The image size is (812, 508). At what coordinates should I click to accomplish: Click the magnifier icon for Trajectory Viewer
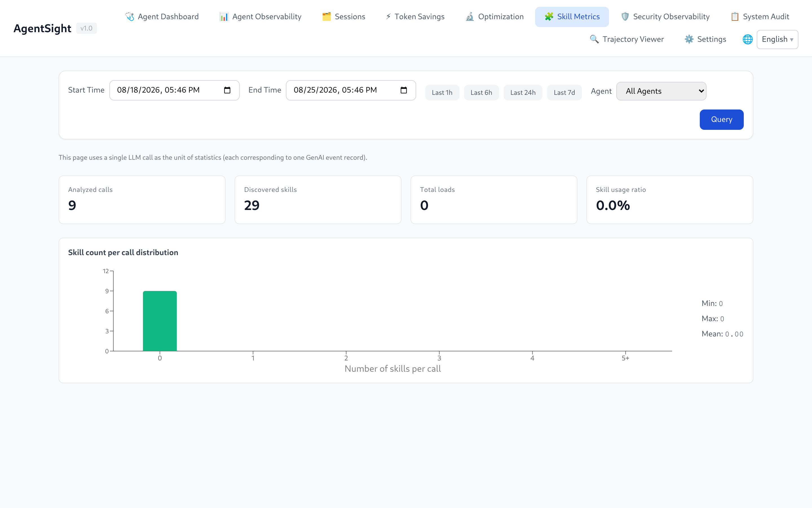[594, 39]
